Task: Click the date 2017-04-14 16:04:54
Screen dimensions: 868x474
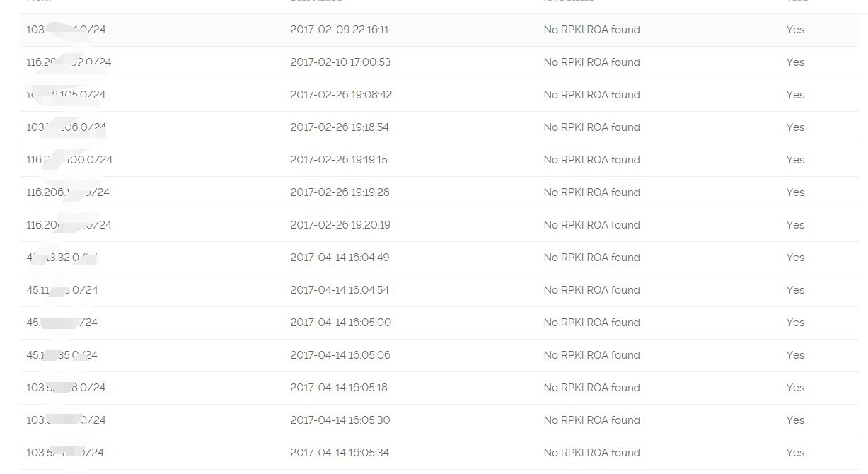Action: pyautogui.click(x=340, y=290)
